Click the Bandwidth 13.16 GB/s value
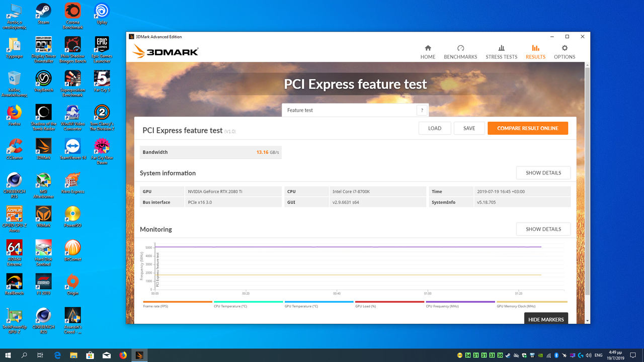This screenshot has height=362, width=644. pyautogui.click(x=268, y=152)
